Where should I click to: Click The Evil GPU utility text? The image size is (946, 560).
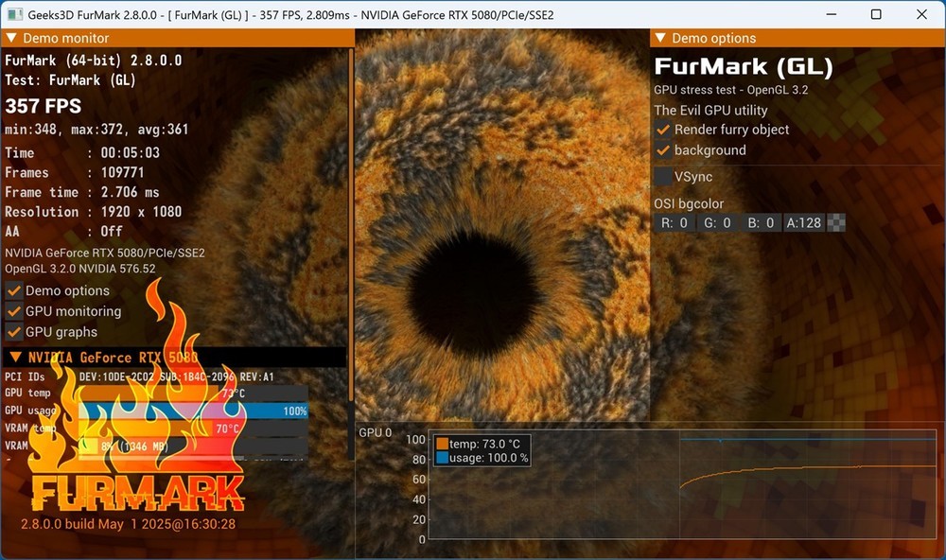coord(710,111)
